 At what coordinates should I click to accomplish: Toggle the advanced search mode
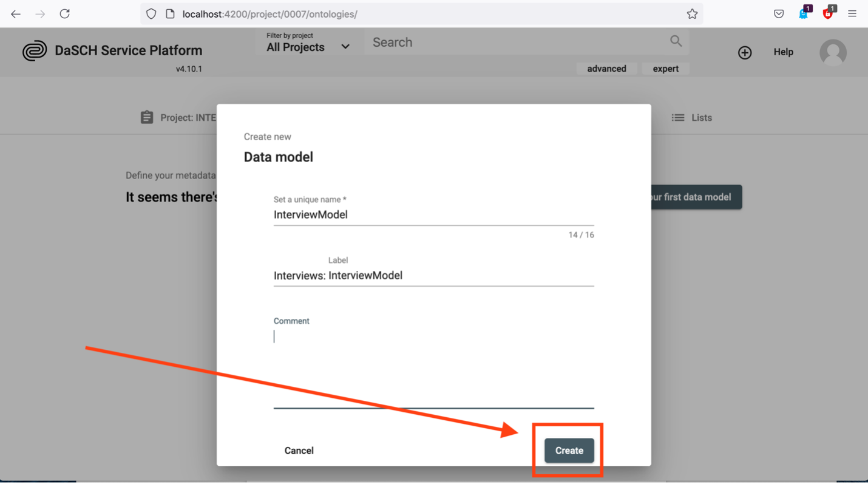tap(607, 68)
